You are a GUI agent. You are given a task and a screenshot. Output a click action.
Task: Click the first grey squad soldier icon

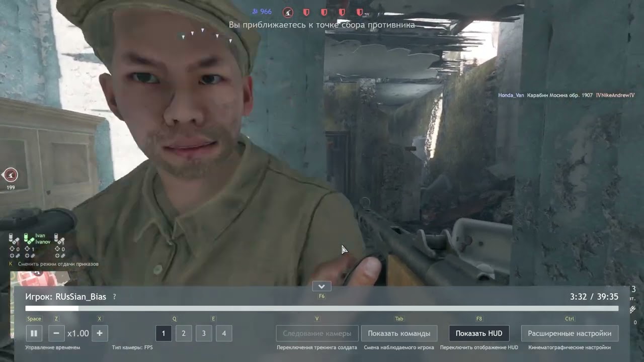13,239
